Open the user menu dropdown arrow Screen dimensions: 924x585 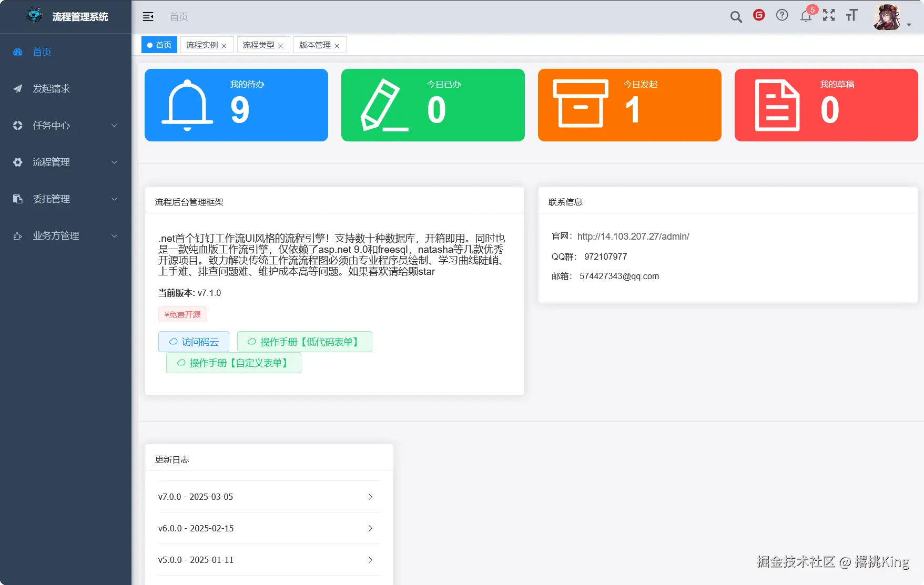909,25
